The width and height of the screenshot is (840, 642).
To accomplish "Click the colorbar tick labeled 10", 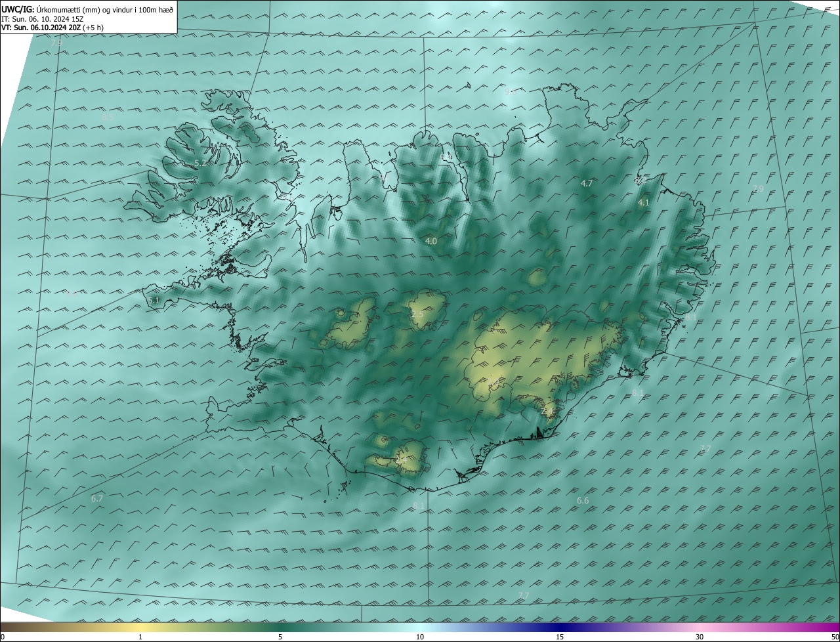I will [420, 637].
